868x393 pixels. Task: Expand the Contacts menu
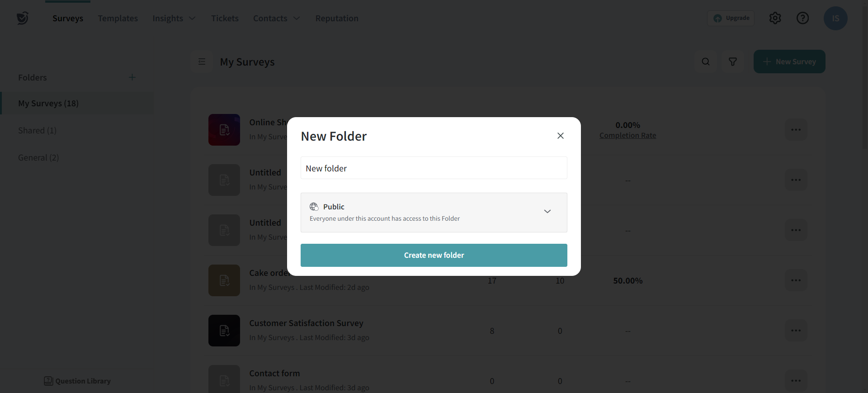(276, 19)
